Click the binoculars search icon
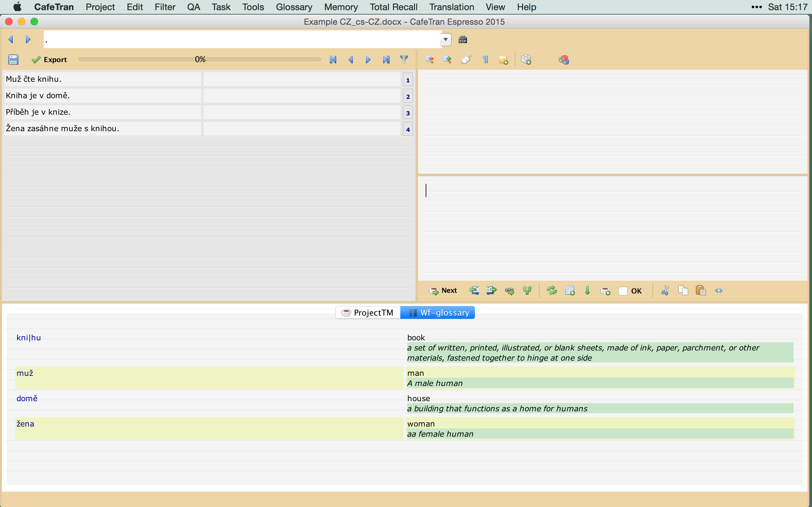 pos(463,40)
